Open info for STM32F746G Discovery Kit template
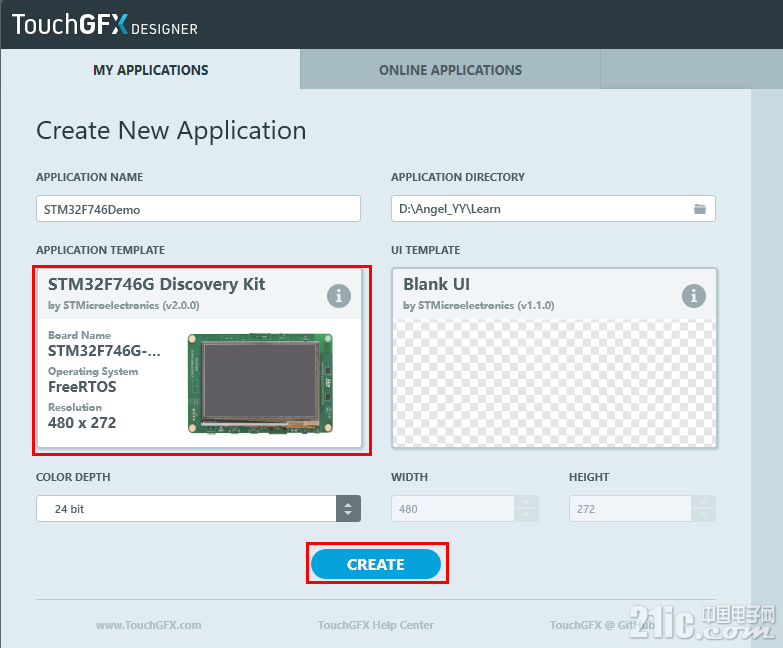Screen dimensions: 783x648 click(339, 296)
